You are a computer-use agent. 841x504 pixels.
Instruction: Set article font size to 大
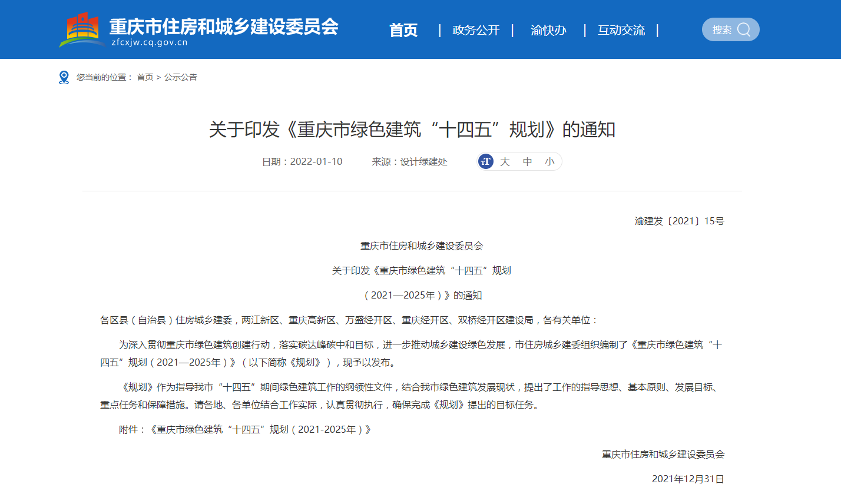click(505, 161)
